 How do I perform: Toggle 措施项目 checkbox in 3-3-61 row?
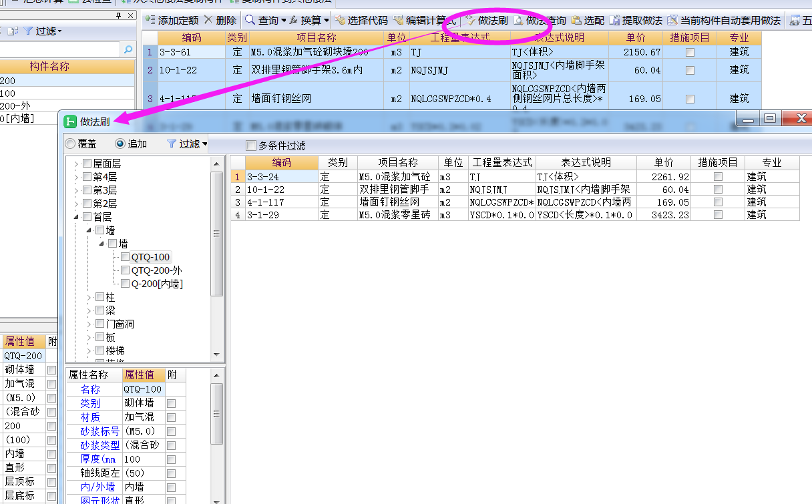pos(690,52)
